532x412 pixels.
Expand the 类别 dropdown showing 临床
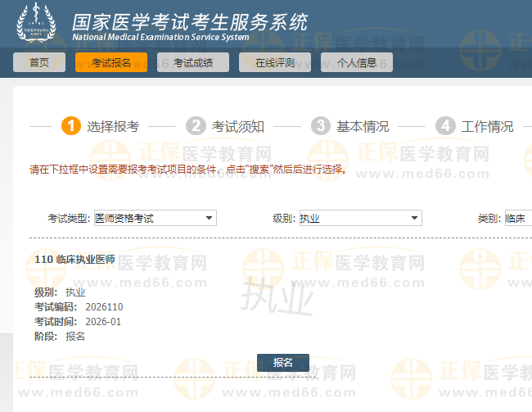(x=518, y=218)
